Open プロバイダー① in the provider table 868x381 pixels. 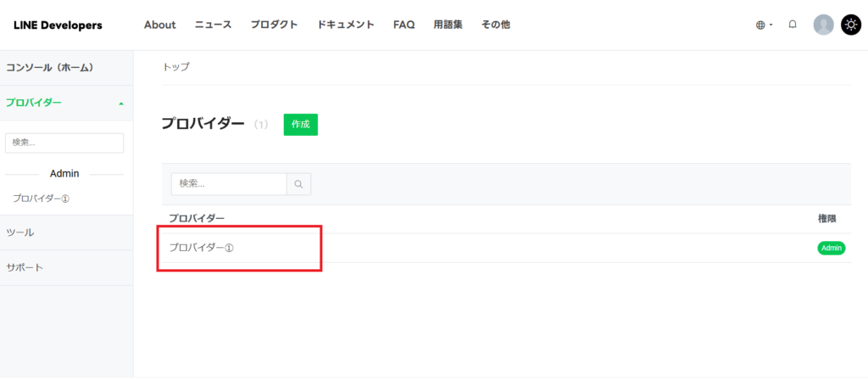pyautogui.click(x=201, y=248)
